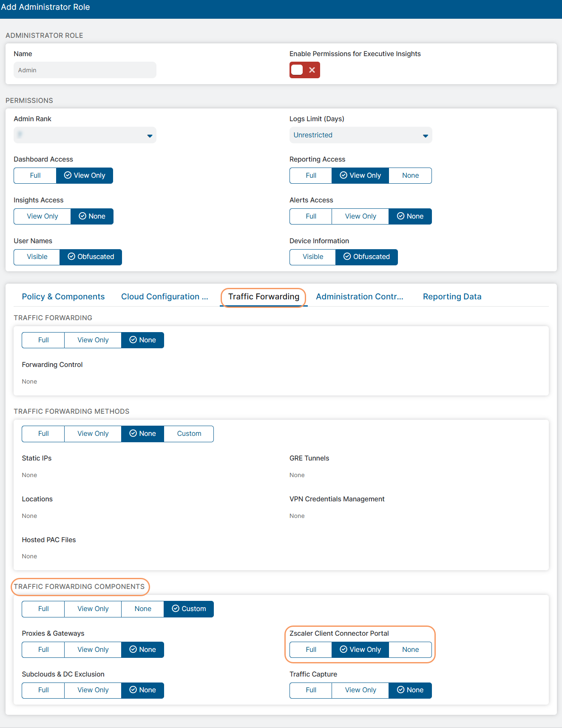Choose Full for Alerts Access
This screenshot has height=728, width=562.
(311, 216)
